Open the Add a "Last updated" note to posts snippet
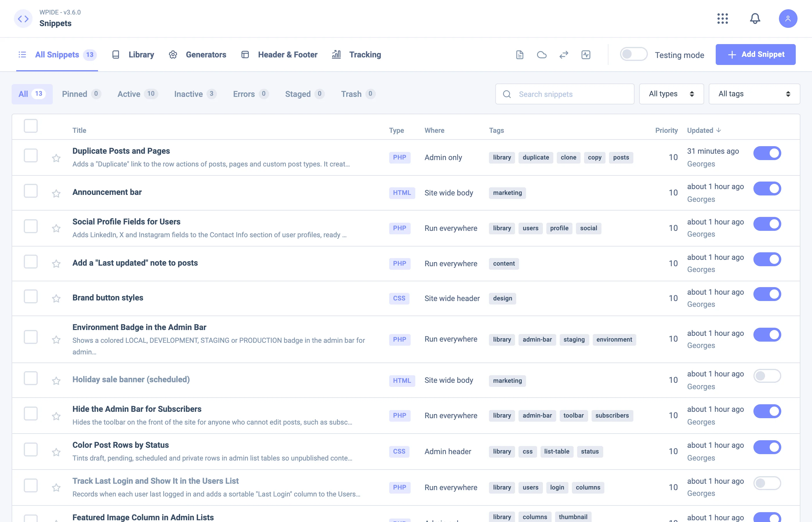The width and height of the screenshot is (812, 522). click(135, 263)
